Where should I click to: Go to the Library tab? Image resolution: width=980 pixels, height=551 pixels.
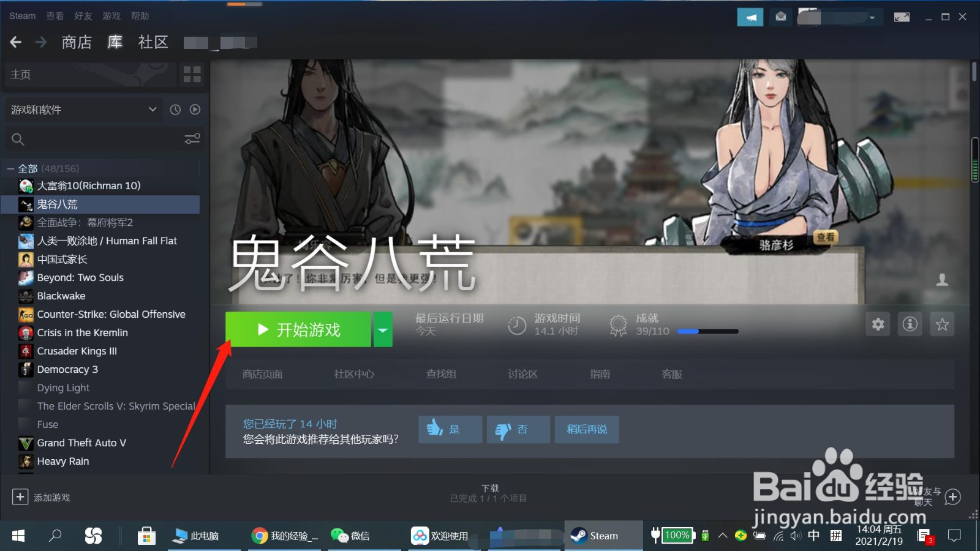[115, 42]
